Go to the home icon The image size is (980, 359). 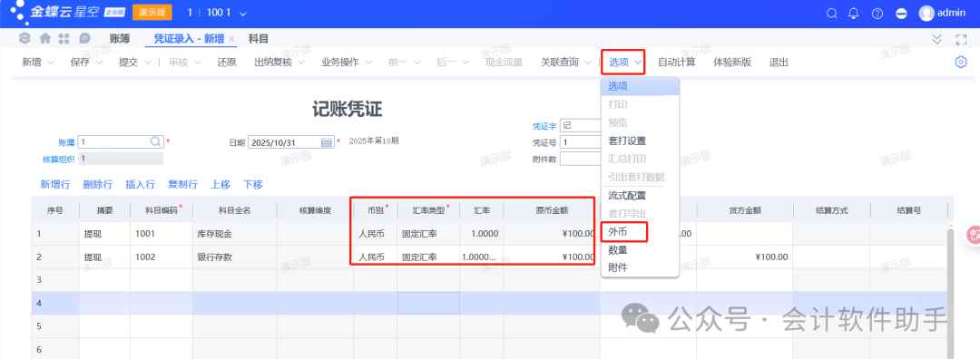45,39
